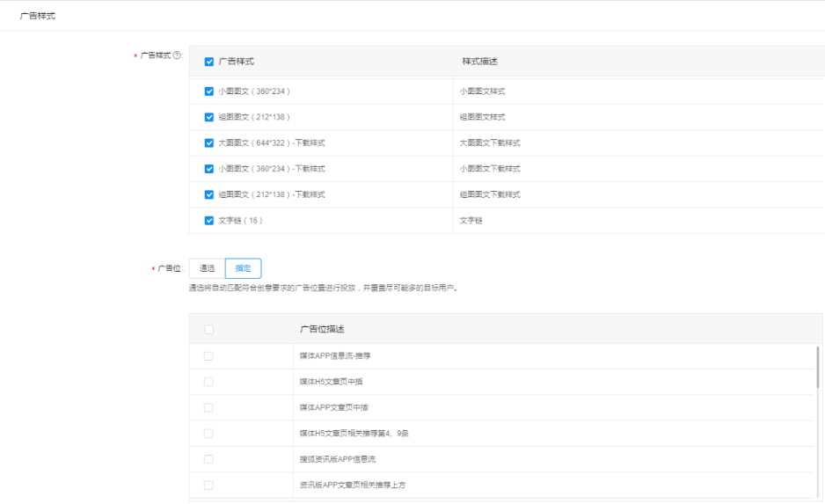
Task: Uncheck the 文字链 (16) checkbox
Action: 208,221
